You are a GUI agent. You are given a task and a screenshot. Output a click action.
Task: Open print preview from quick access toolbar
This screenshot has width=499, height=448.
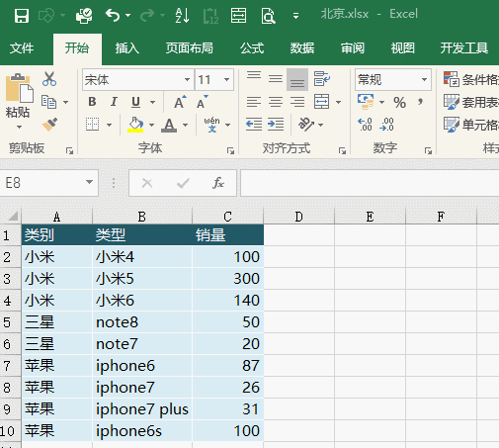pos(268,15)
